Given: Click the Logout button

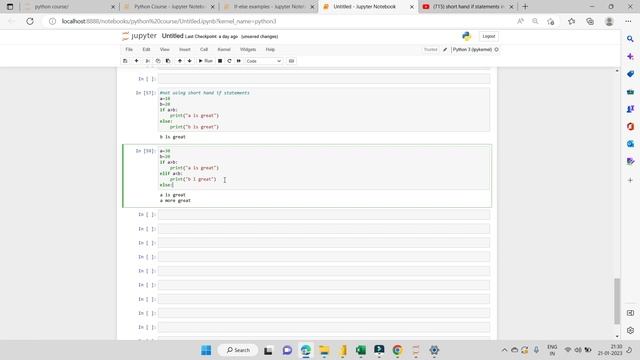Looking at the screenshot, I should [x=488, y=36].
